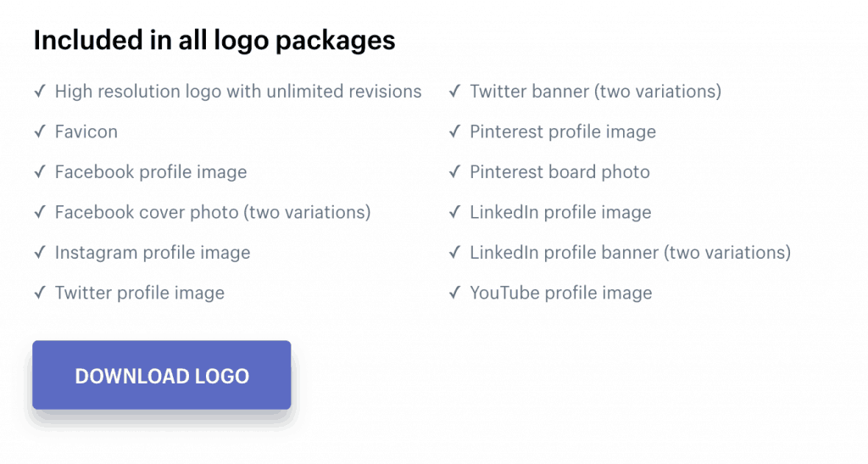Click checkmark beside Facebook cover photo
Image resolution: width=868 pixels, height=464 pixels.
(40, 212)
